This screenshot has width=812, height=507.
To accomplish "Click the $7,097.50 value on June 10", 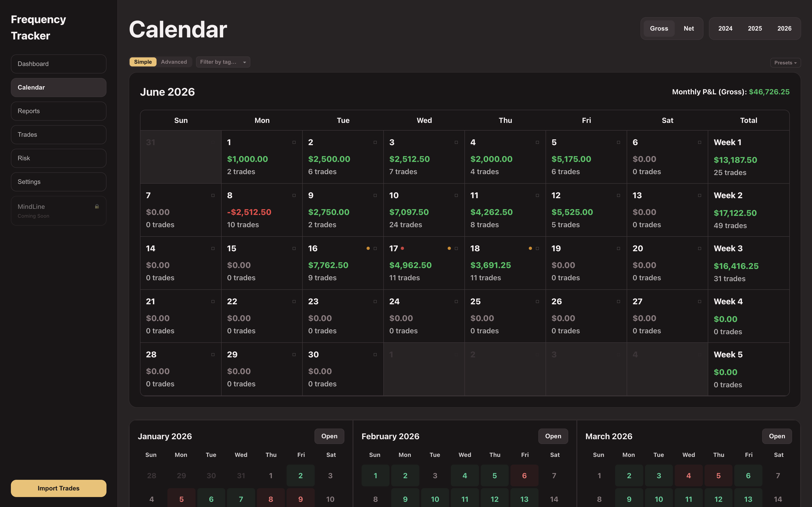I will tap(409, 212).
